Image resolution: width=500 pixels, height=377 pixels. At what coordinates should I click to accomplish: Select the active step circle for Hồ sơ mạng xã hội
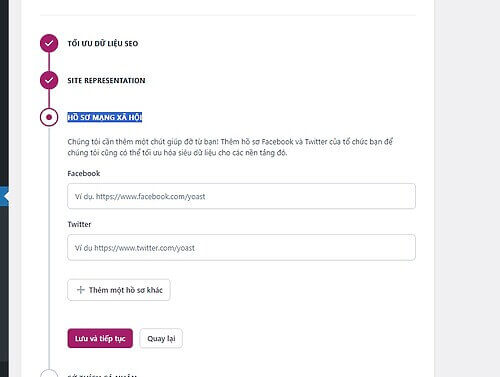[x=49, y=117]
